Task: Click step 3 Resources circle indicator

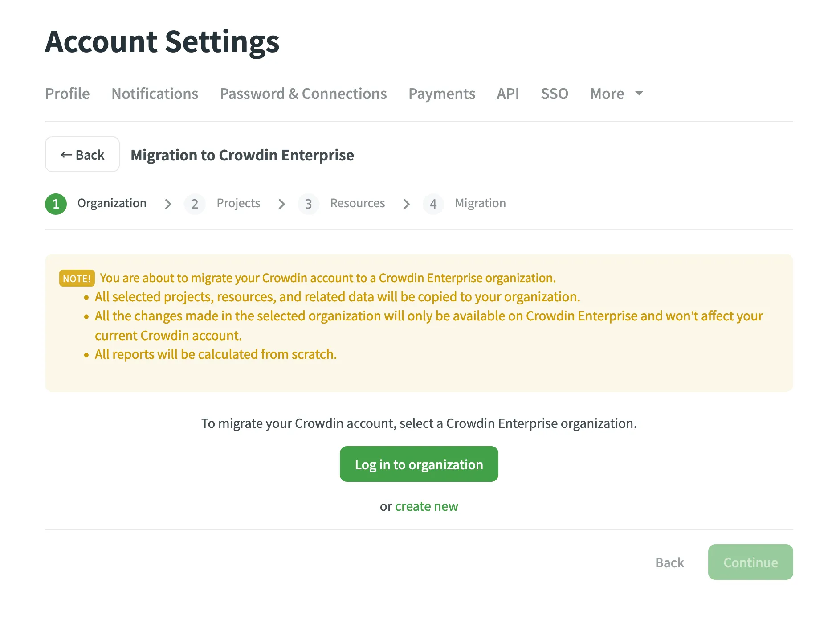Action: 308,204
